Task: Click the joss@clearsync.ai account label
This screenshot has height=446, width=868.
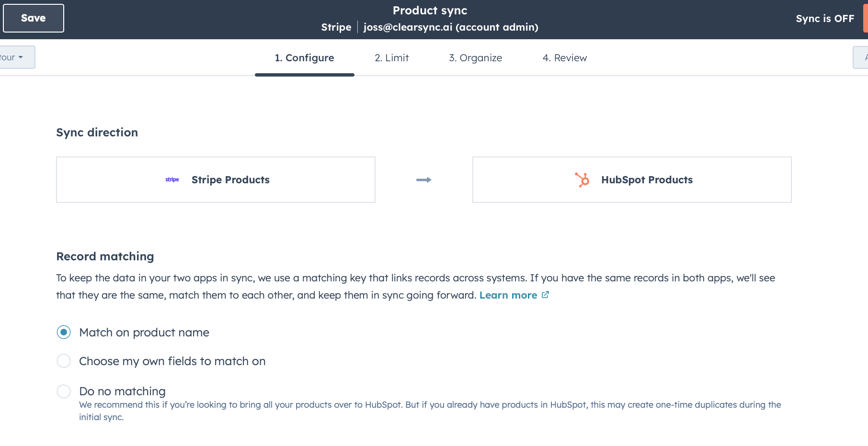Action: pyautogui.click(x=450, y=27)
